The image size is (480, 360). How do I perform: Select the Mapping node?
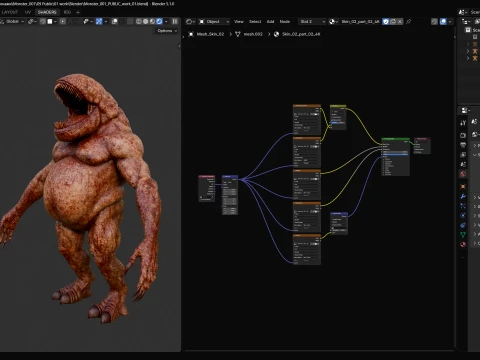point(230,195)
